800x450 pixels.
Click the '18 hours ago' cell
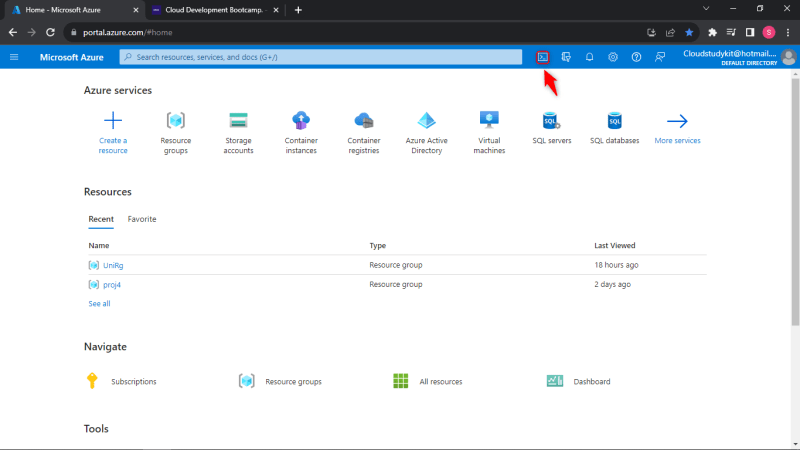pos(616,265)
